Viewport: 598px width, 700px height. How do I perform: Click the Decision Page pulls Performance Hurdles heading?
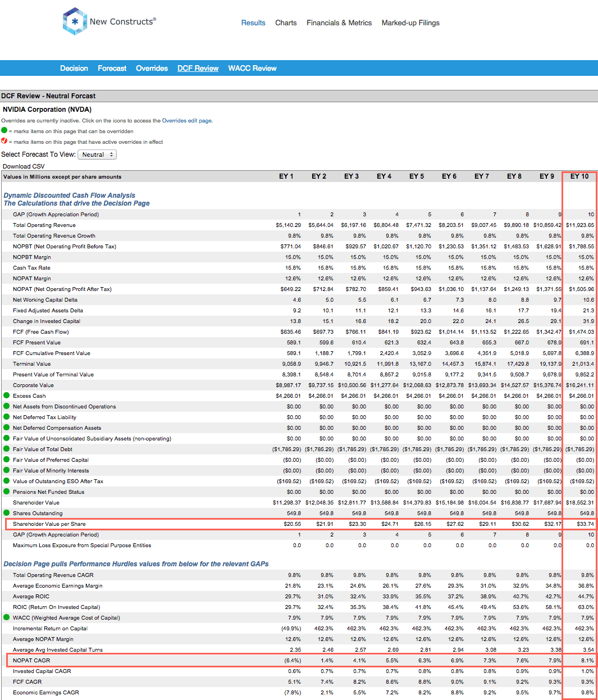[136, 564]
